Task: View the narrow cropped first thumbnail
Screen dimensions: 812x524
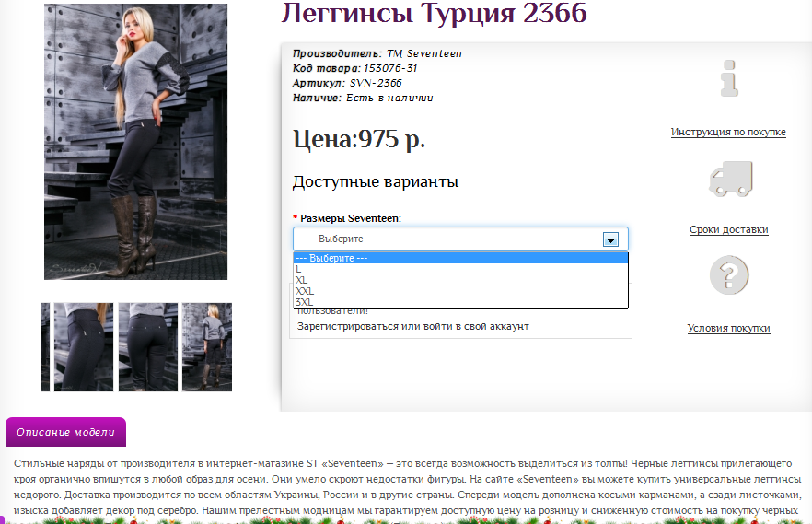Action: (x=45, y=347)
